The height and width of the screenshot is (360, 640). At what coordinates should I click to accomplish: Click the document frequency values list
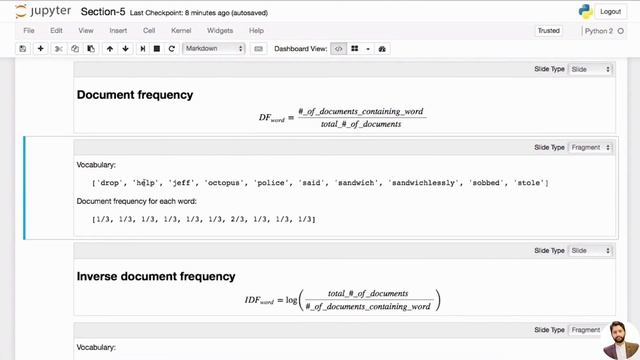pos(204,219)
